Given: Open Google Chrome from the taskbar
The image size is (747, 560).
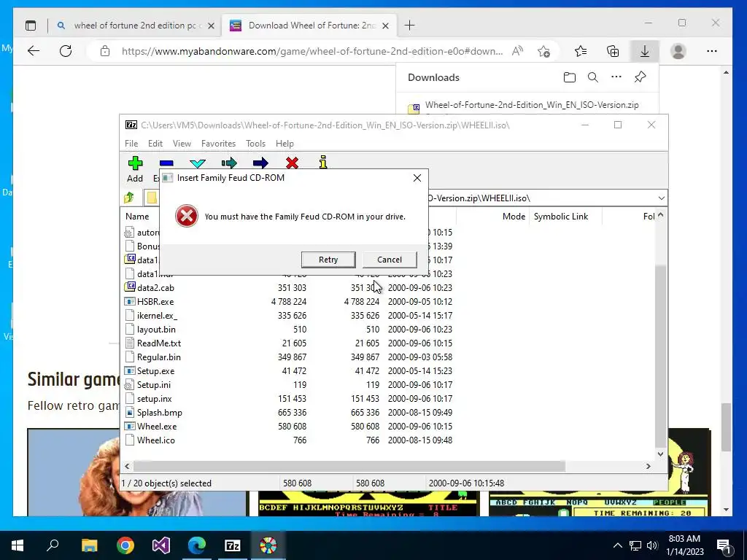Looking at the screenshot, I should pyautogui.click(x=125, y=545).
